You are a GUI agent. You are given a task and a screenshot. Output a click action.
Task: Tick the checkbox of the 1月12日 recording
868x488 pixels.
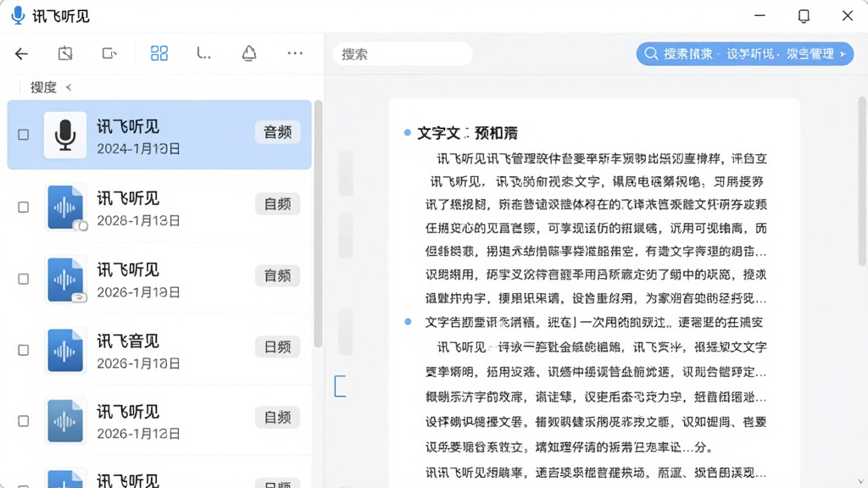23,421
